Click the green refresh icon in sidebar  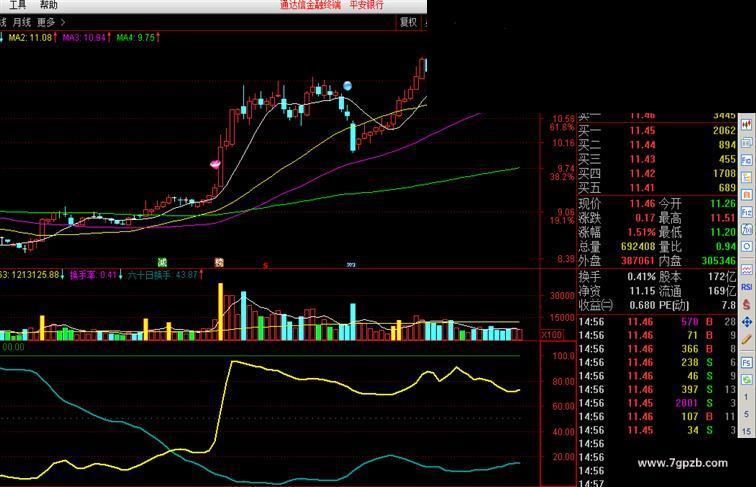coord(746,379)
